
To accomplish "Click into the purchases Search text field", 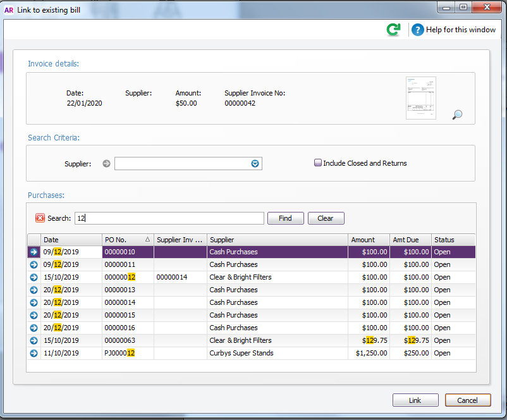I will point(169,218).
